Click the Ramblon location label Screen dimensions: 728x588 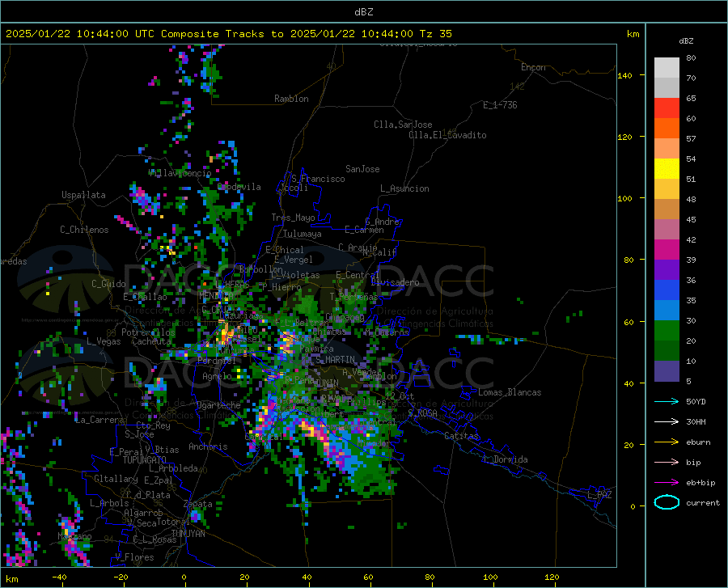(291, 99)
